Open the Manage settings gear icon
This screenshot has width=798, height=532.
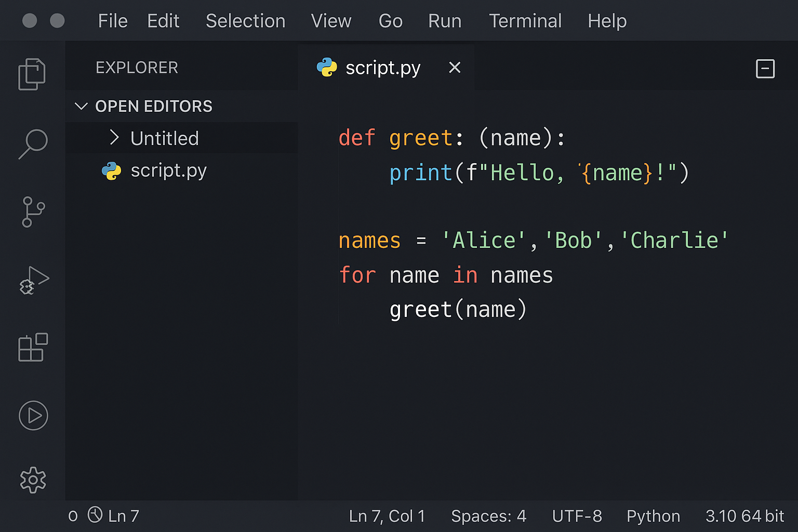[x=33, y=480]
